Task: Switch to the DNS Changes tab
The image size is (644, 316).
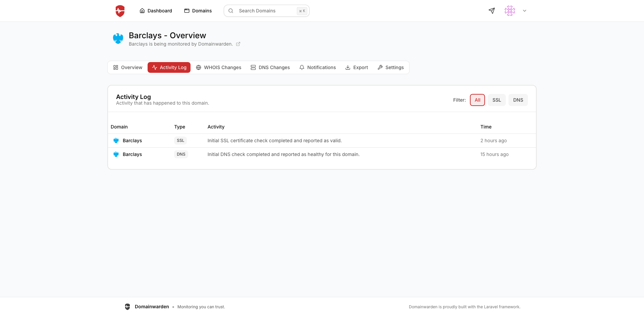Action: tap(270, 67)
